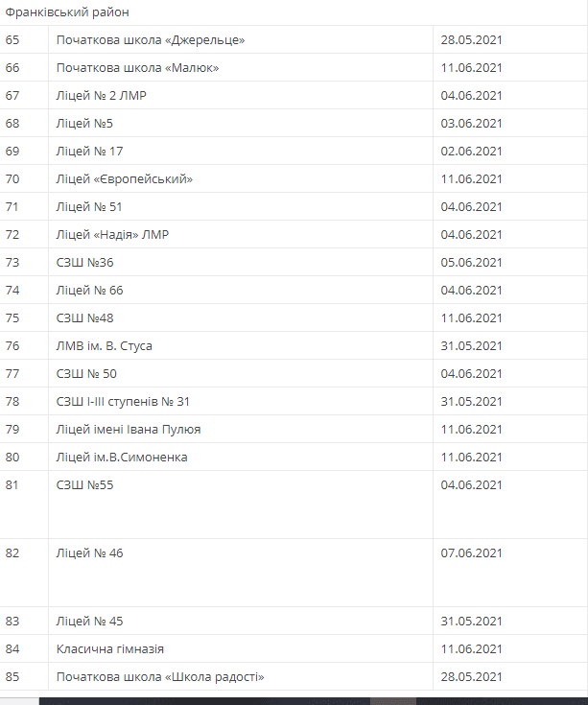The width and height of the screenshot is (588, 705).
Task: Select Початкова школа «Джерельце» cell
Action: click(151, 40)
